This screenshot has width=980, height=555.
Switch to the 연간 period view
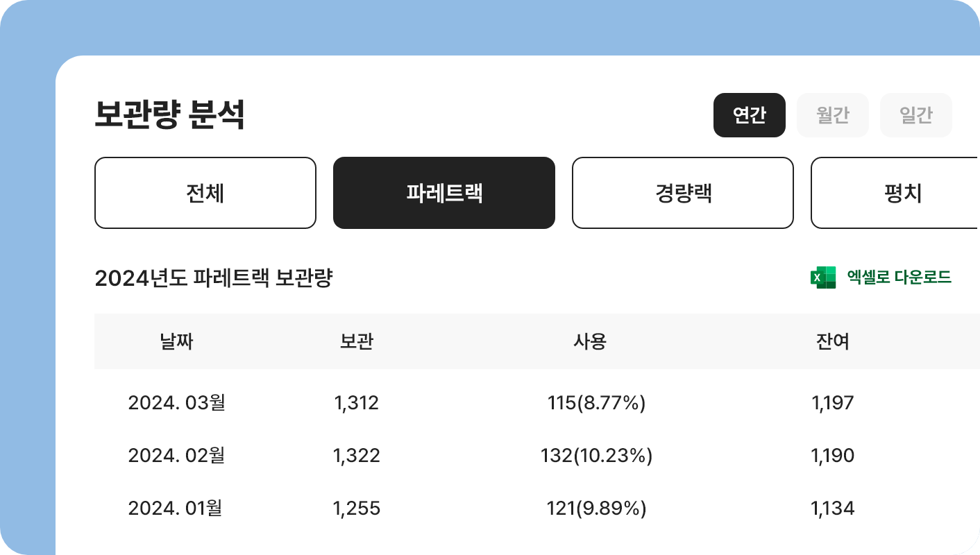coord(750,115)
